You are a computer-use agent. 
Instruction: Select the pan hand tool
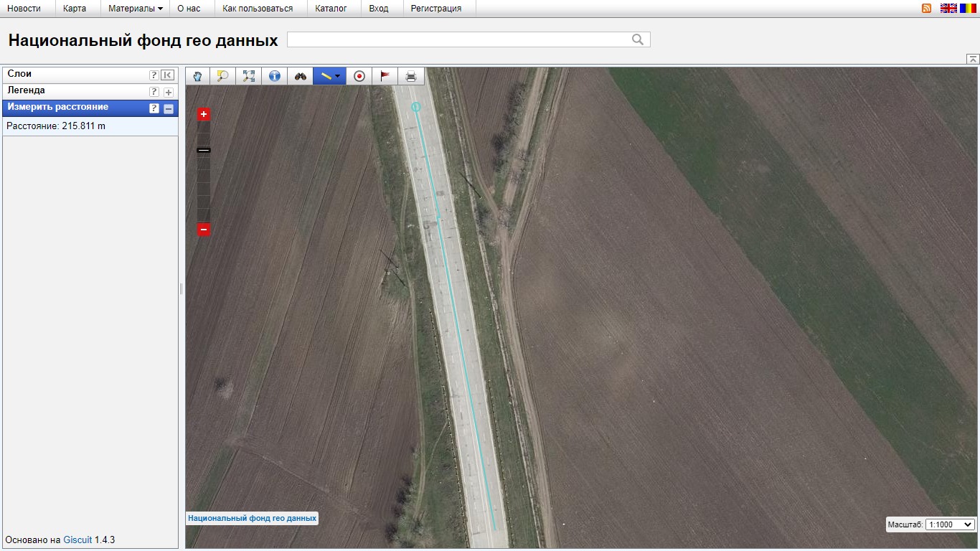(x=197, y=76)
